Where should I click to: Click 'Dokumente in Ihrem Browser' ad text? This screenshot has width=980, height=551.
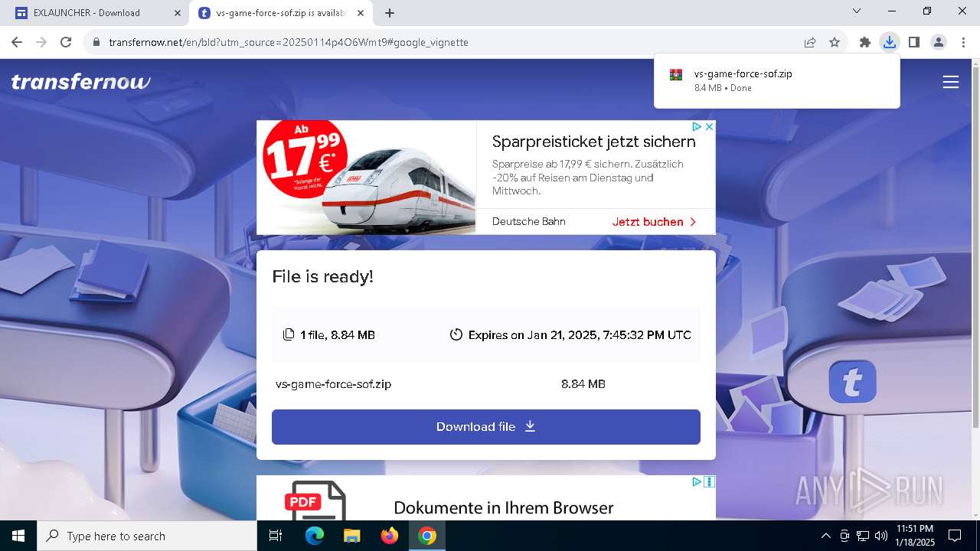point(503,507)
